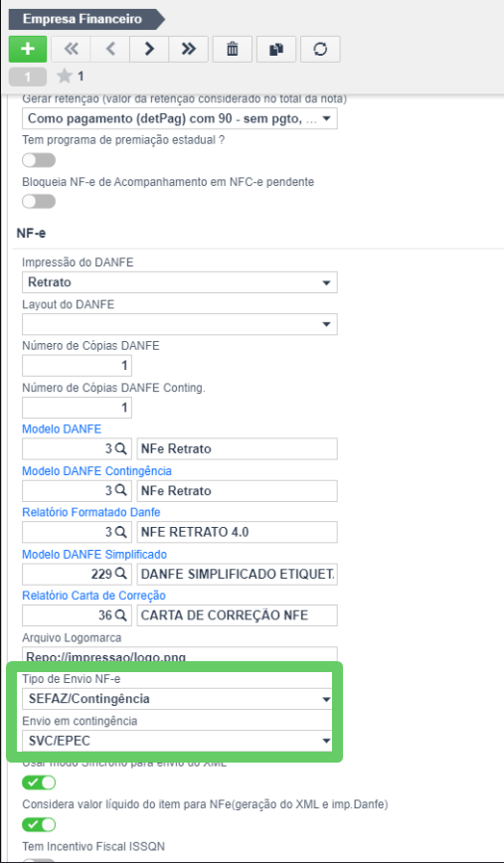The width and height of the screenshot is (504, 863).
Task: Click the Número de Cópias DANFE field
Action: [77, 366]
